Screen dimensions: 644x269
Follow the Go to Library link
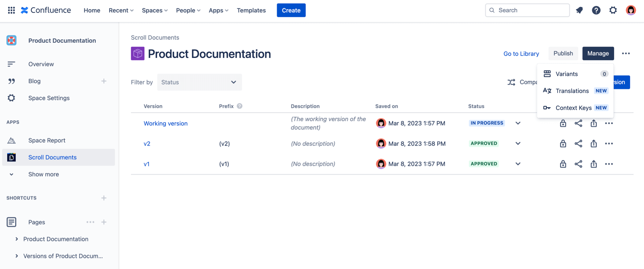click(521, 54)
